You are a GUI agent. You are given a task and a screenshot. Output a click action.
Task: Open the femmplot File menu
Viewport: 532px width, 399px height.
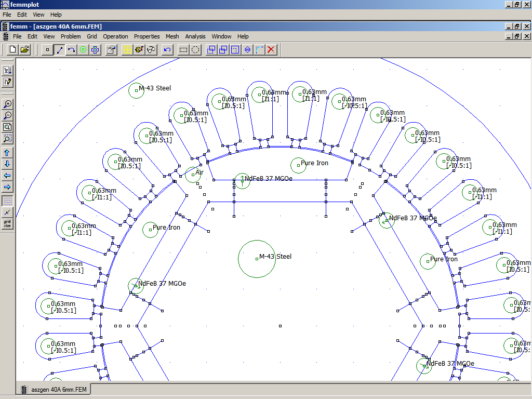click(7, 15)
